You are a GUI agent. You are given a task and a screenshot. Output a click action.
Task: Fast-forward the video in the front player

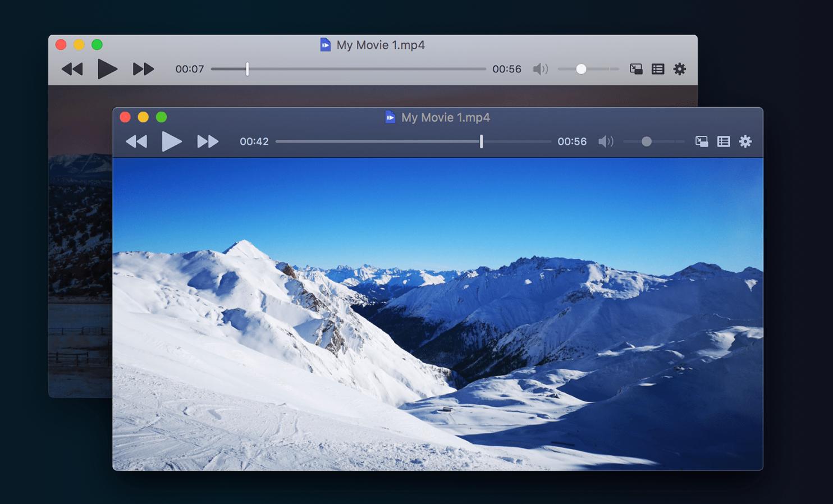click(x=207, y=141)
